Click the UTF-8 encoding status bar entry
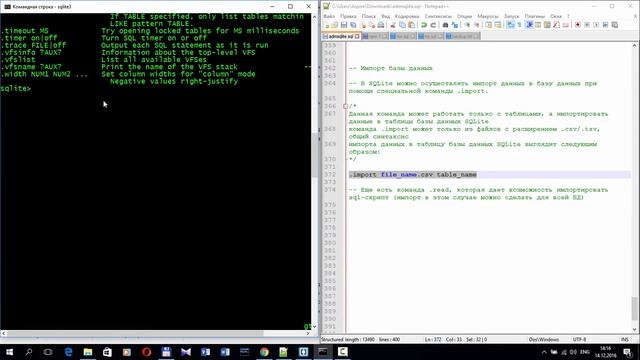Viewport: 640px width, 360px height. (579, 339)
